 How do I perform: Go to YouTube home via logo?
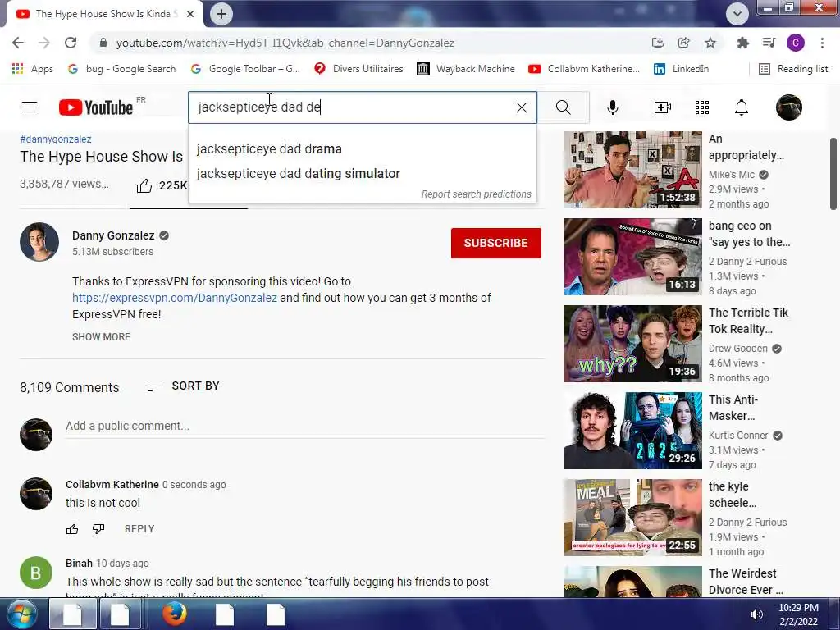(96, 107)
